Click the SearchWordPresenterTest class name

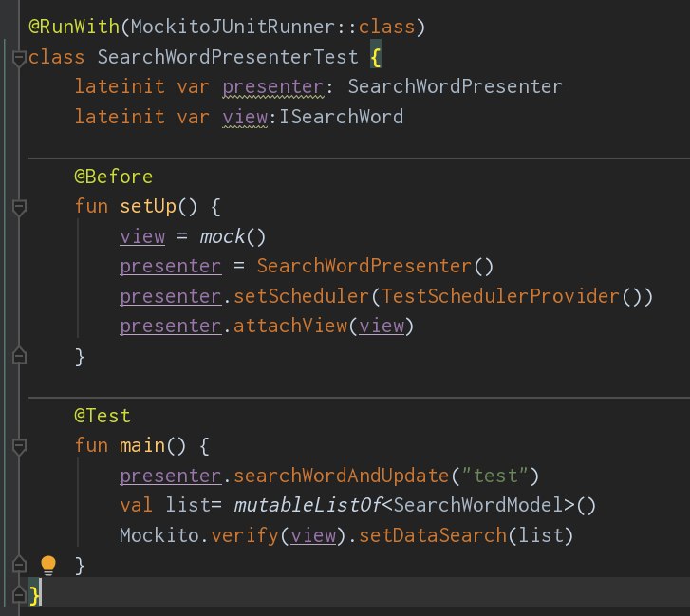(228, 57)
